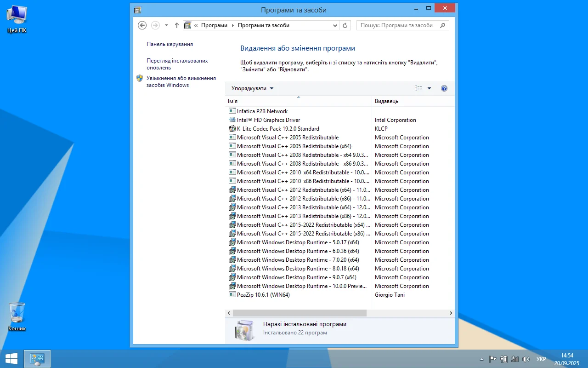This screenshot has width=588, height=368.
Task: Refresh the Programs and Features list
Action: click(x=345, y=25)
